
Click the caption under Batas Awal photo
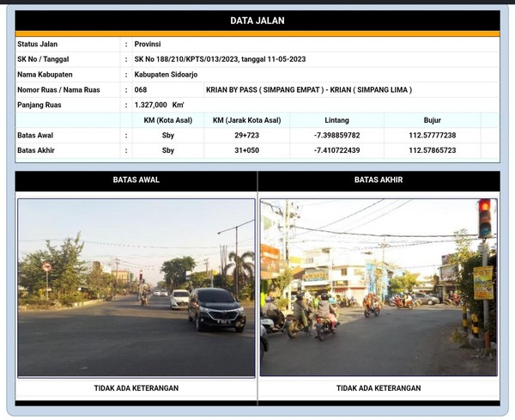(136, 388)
